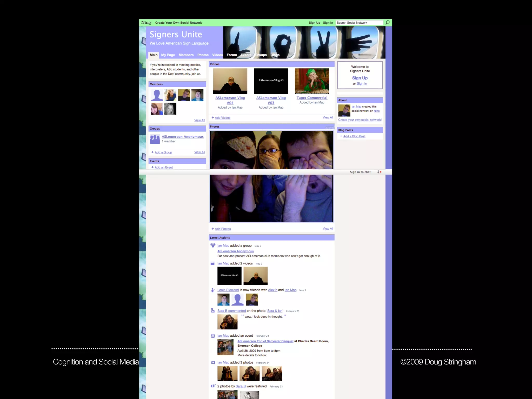Click the 'Sign in to chat!' text

coord(361,172)
